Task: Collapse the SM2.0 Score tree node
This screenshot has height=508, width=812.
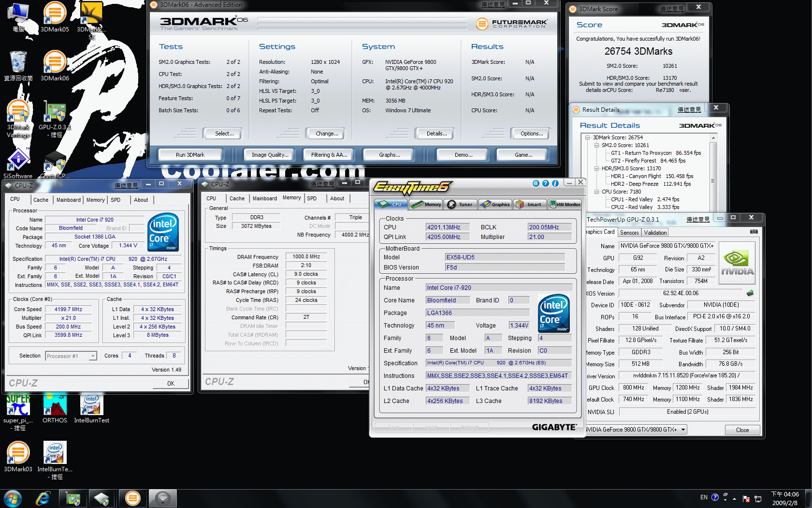Action: coord(596,145)
